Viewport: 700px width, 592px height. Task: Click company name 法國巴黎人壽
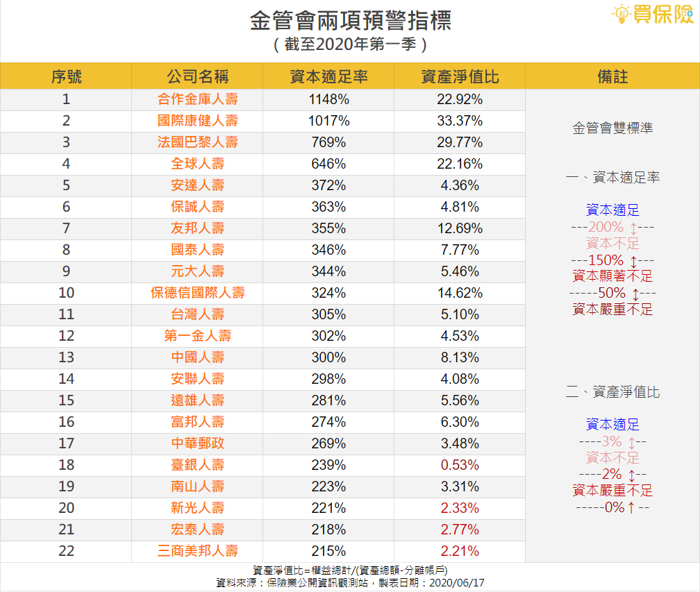click(x=197, y=142)
